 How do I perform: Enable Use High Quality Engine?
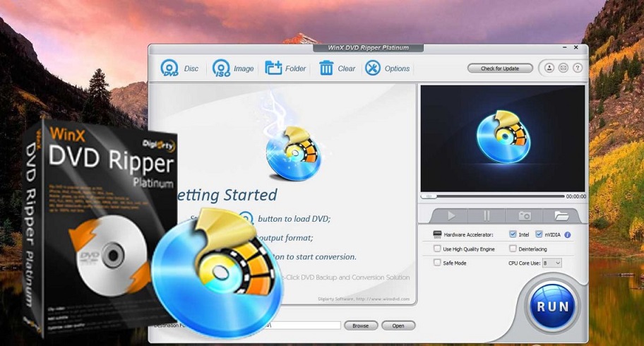(x=437, y=249)
